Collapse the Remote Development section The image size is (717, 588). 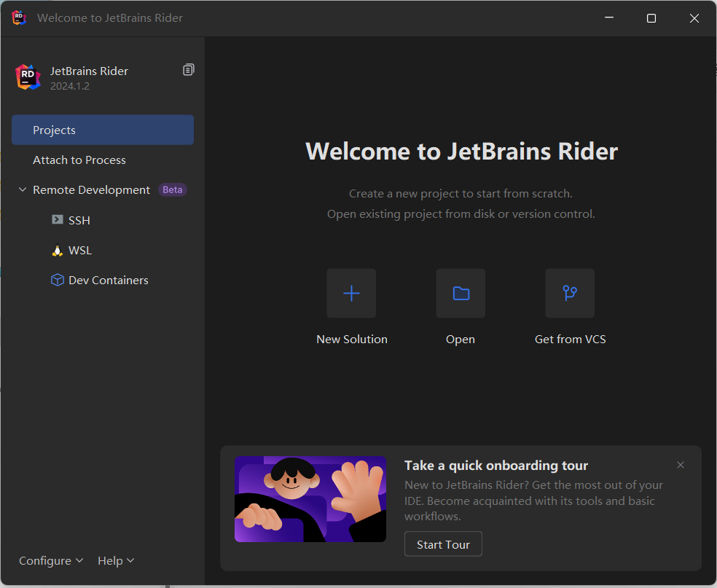click(x=22, y=189)
